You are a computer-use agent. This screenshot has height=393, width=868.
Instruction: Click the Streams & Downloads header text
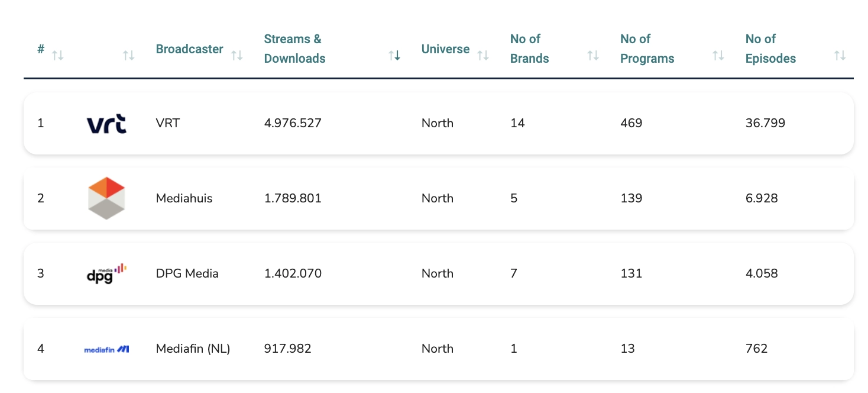point(294,49)
